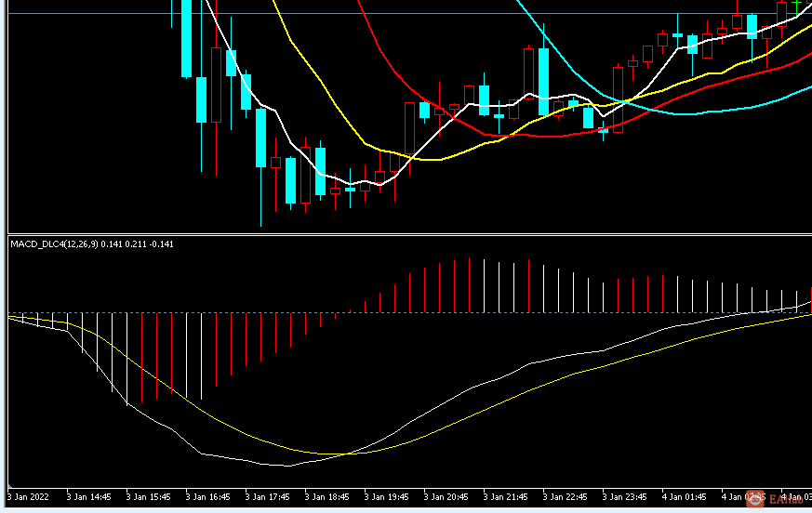Click the dashed zero level line in MACD window
The image size is (812, 513).
click(409, 312)
